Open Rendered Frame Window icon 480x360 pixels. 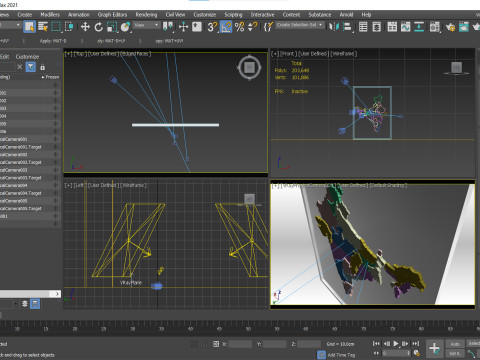click(464, 27)
